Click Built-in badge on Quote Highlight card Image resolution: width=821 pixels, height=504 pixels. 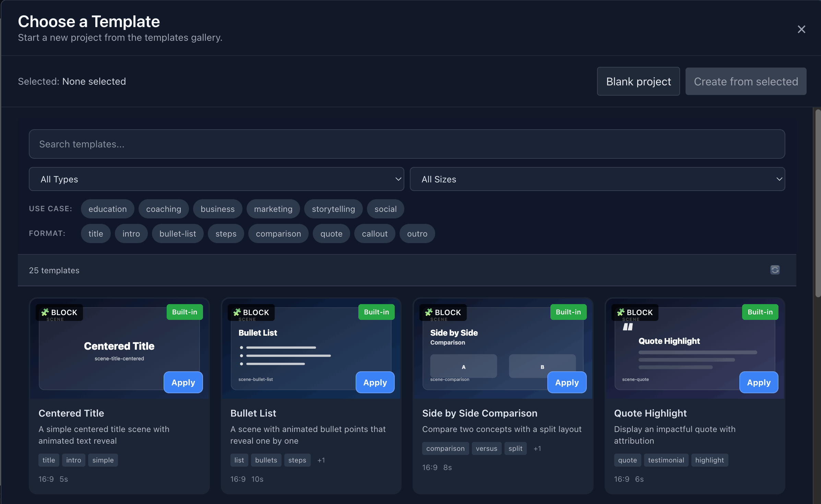(760, 312)
